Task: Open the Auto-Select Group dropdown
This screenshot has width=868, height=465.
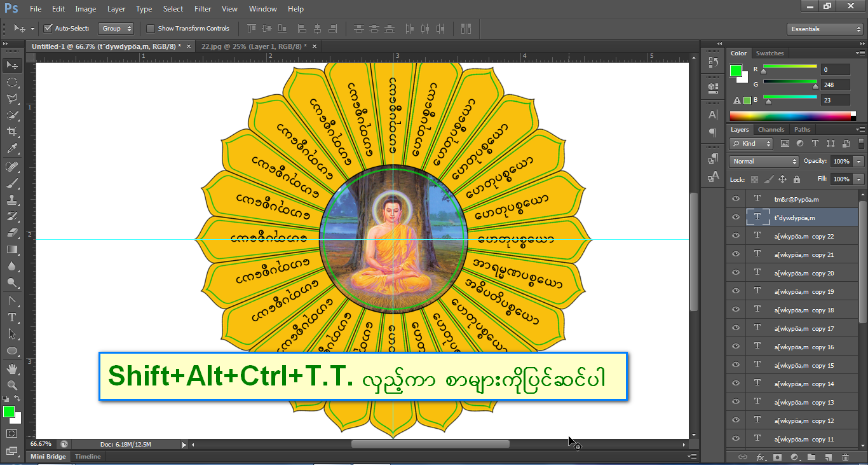Action: [x=116, y=28]
